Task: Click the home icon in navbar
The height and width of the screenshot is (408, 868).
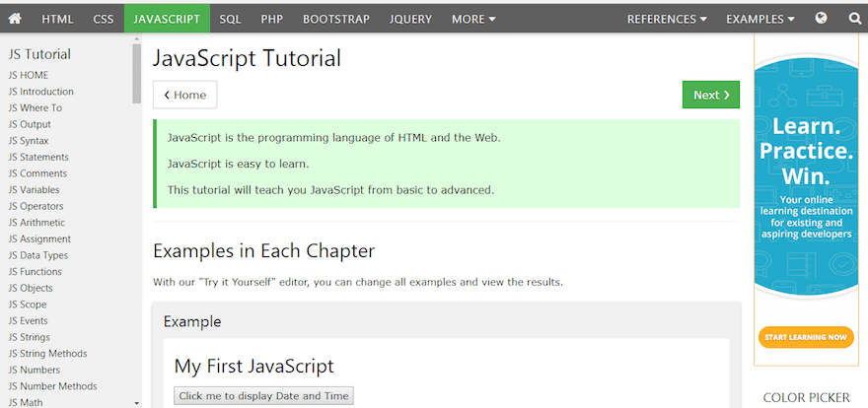Action: [15, 18]
